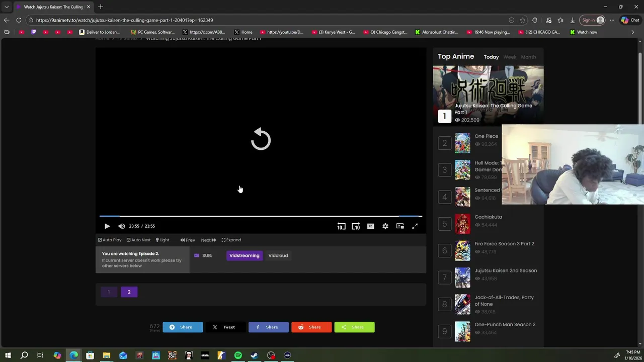Click the browser back arrow
Image resolution: width=644 pixels, height=362 pixels.
(7, 20)
